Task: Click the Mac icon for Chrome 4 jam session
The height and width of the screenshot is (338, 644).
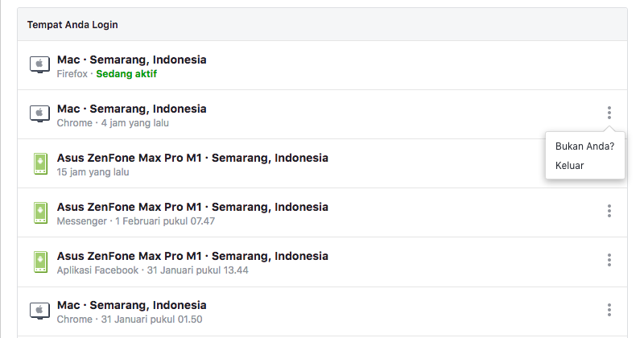Action: (x=39, y=113)
